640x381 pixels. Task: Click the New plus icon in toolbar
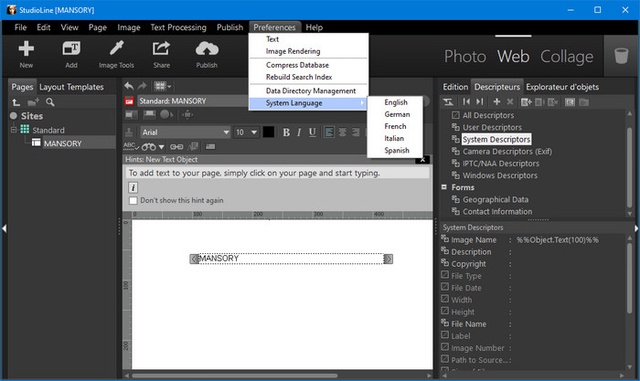(26, 49)
